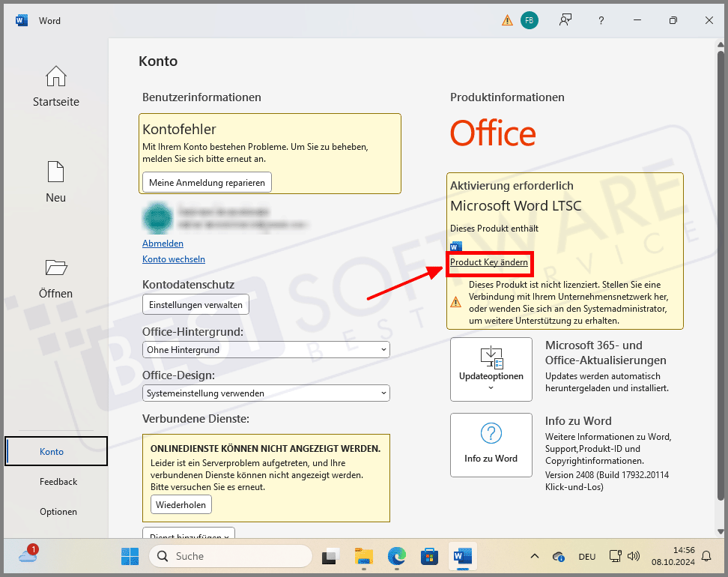Click Meine Anmeldung reparieren button
The width and height of the screenshot is (728, 577).
point(207,183)
